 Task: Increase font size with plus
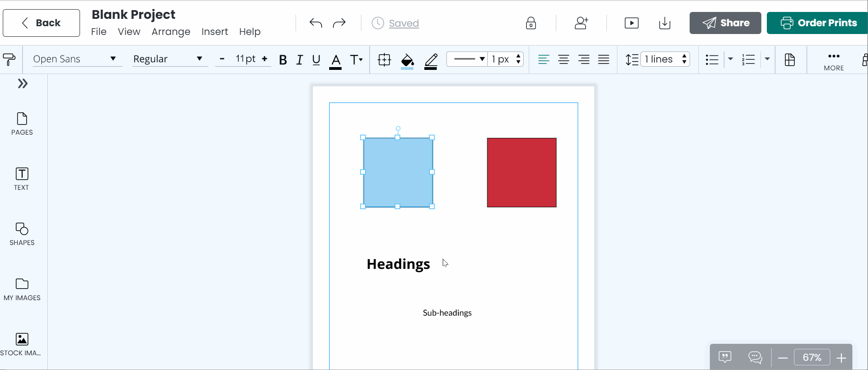pos(264,59)
